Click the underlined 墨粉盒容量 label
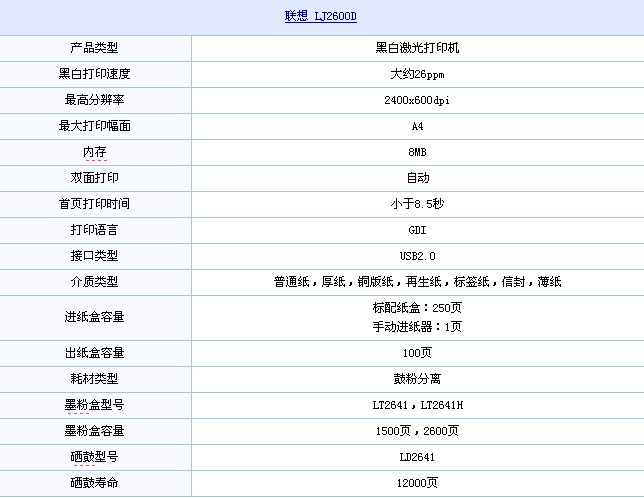 click(95, 431)
